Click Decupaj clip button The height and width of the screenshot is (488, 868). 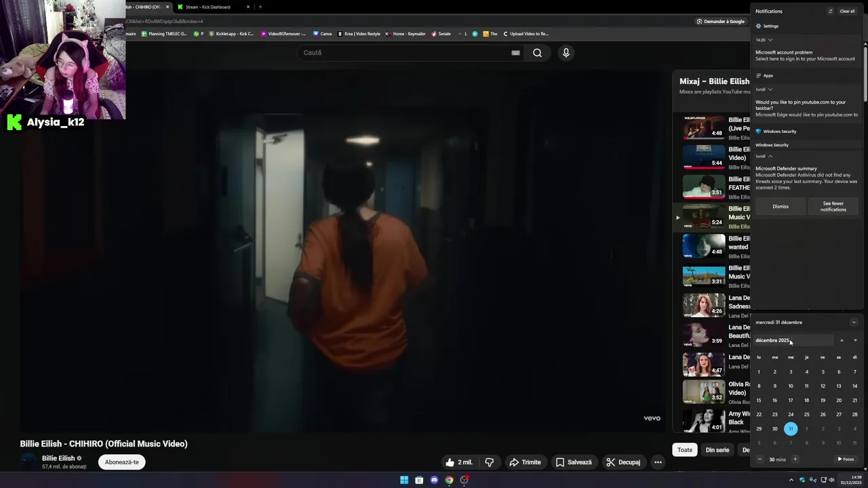[623, 462]
